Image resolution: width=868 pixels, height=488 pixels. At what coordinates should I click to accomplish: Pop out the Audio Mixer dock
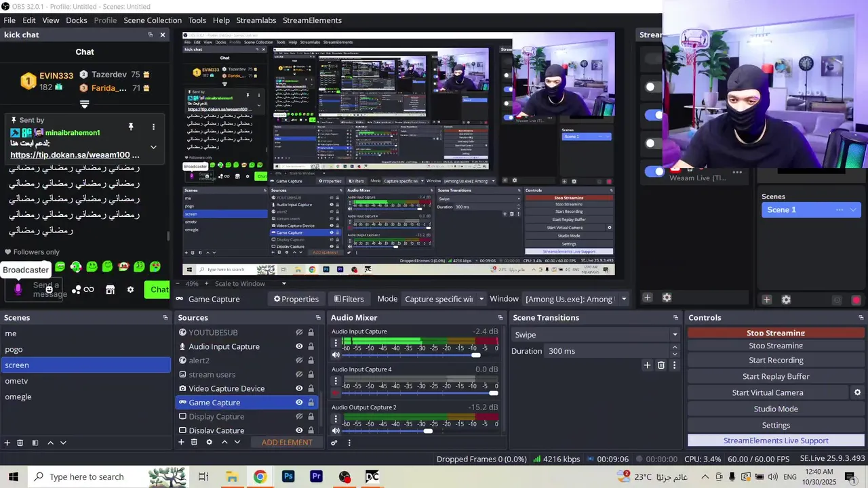[x=499, y=317]
